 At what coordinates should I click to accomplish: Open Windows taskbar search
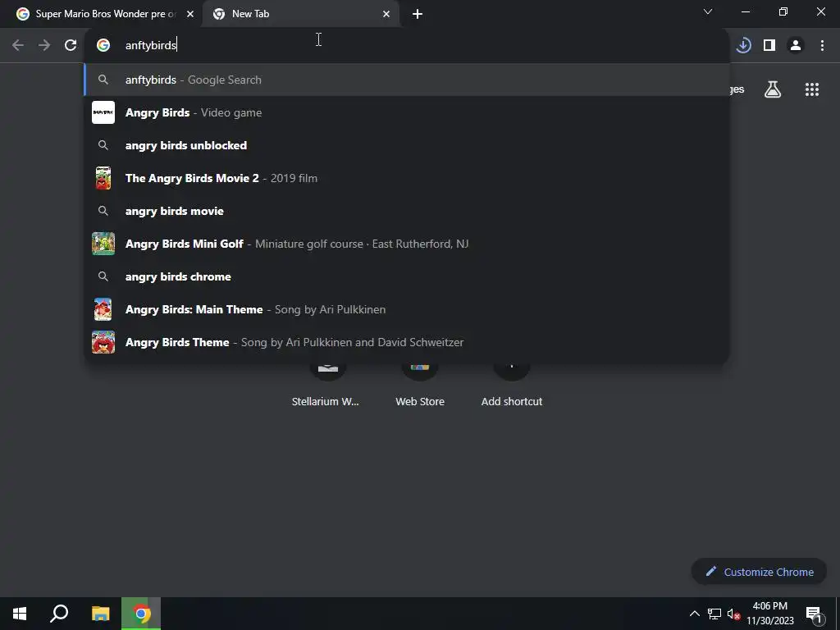[59, 614]
